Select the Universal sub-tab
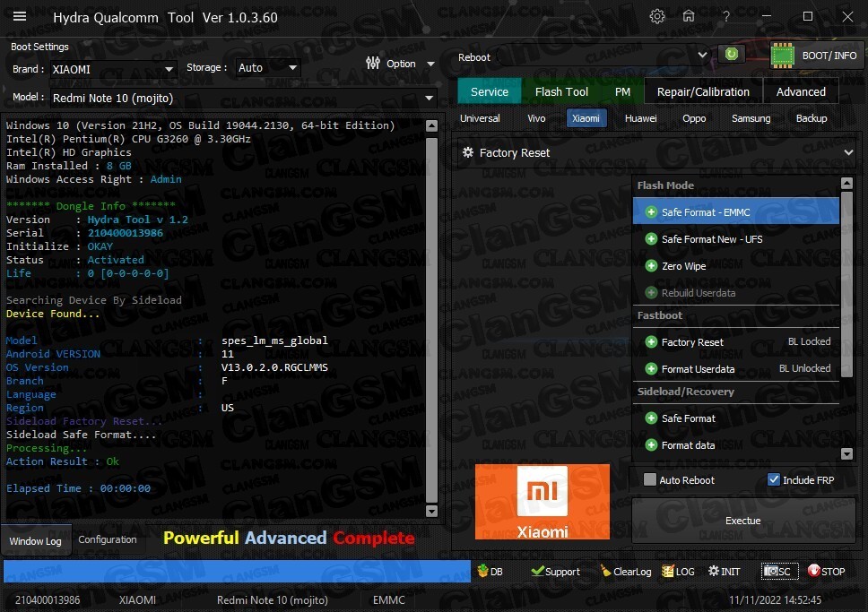The height and width of the screenshot is (612, 868). [480, 118]
